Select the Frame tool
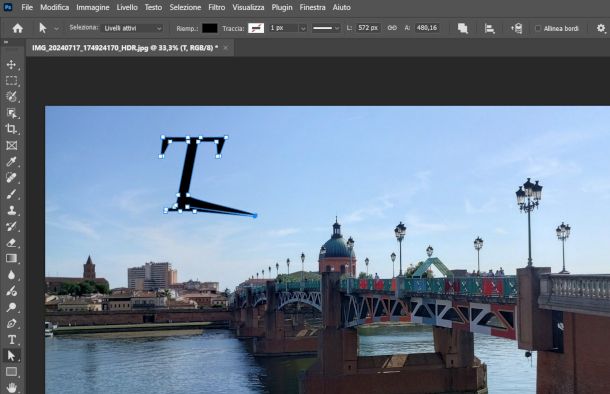 click(x=11, y=145)
